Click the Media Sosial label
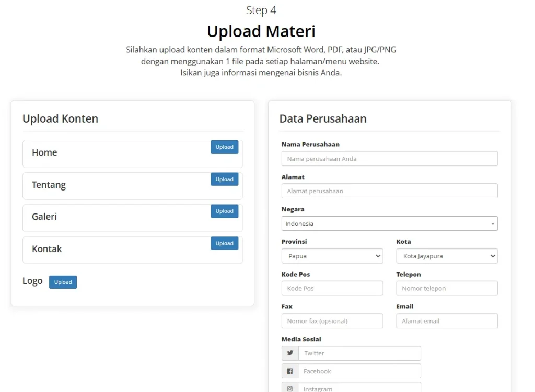Viewport: 535px width, 392px height. 301,339
